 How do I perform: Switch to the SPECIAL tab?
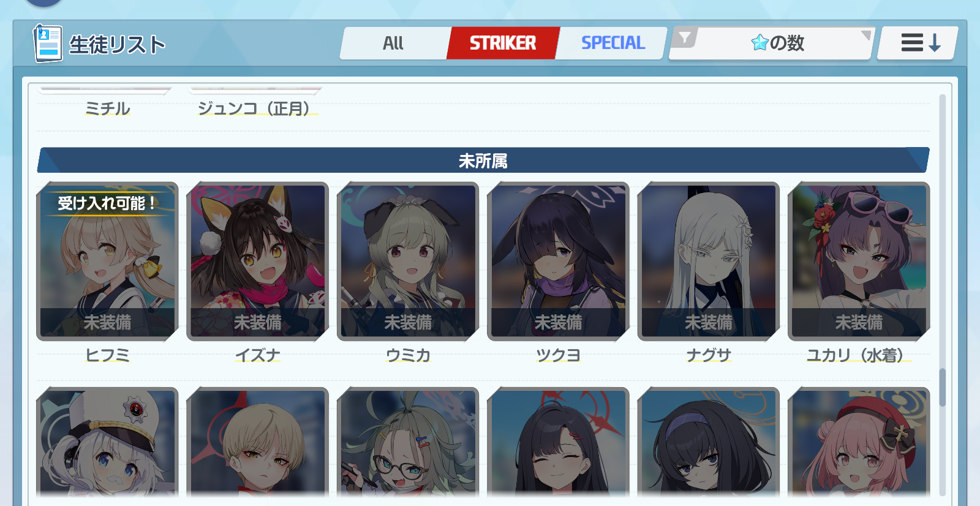[x=612, y=43]
